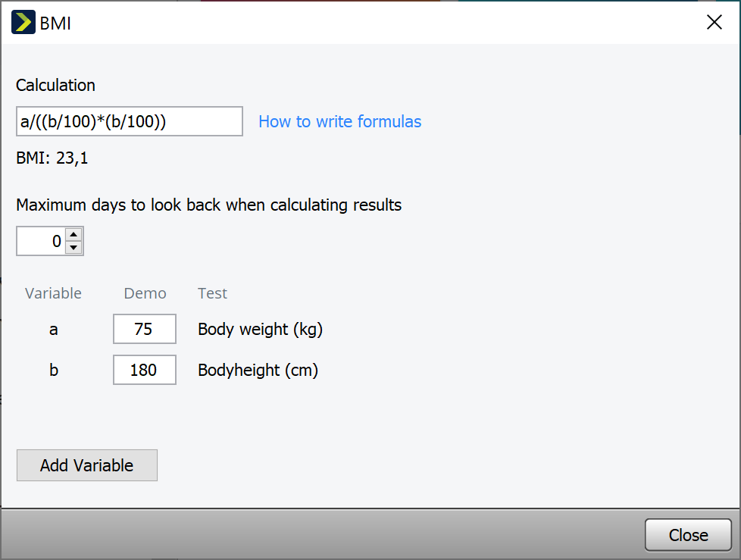Click the Variable column header
The height and width of the screenshot is (560, 741).
(53, 293)
